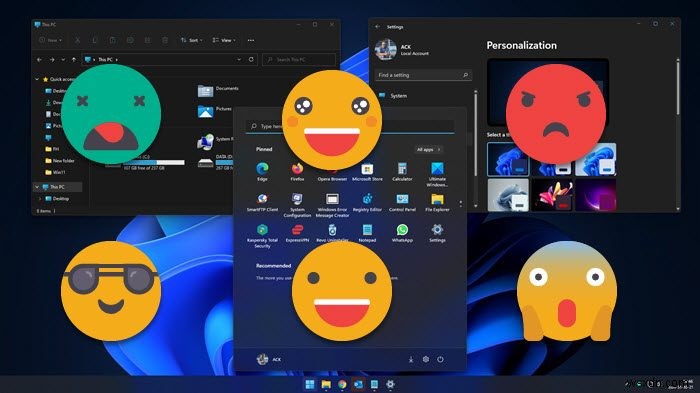Open Calculator from pinned apps
The height and width of the screenshot is (393, 700).
402,172
